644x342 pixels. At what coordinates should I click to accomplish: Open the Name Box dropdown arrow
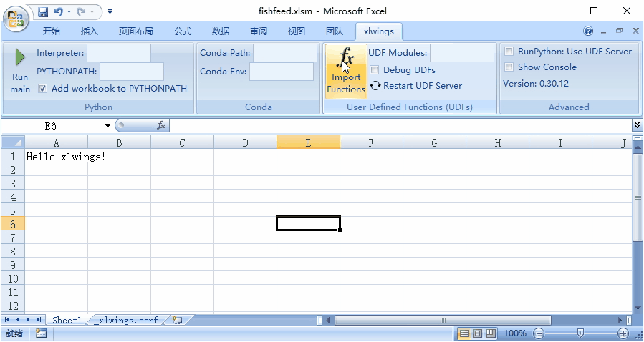(x=107, y=125)
